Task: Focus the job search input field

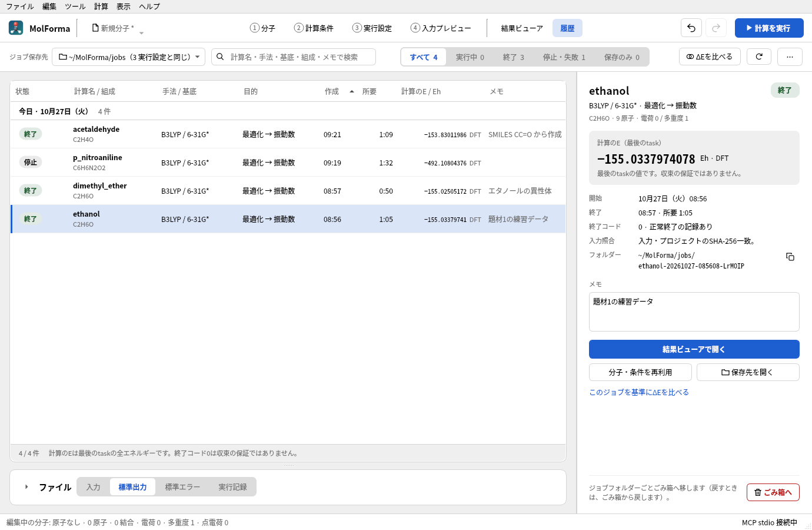Action: (294, 57)
